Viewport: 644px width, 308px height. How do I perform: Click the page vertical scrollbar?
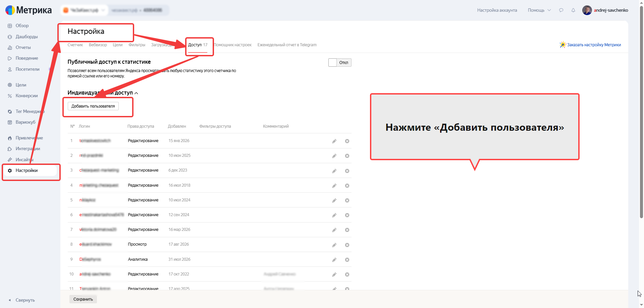(641, 112)
